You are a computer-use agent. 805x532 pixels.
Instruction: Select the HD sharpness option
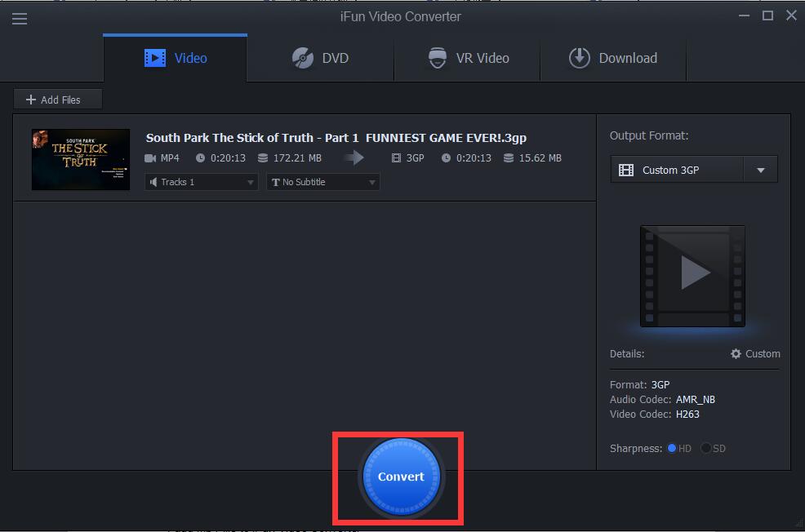[x=672, y=448]
